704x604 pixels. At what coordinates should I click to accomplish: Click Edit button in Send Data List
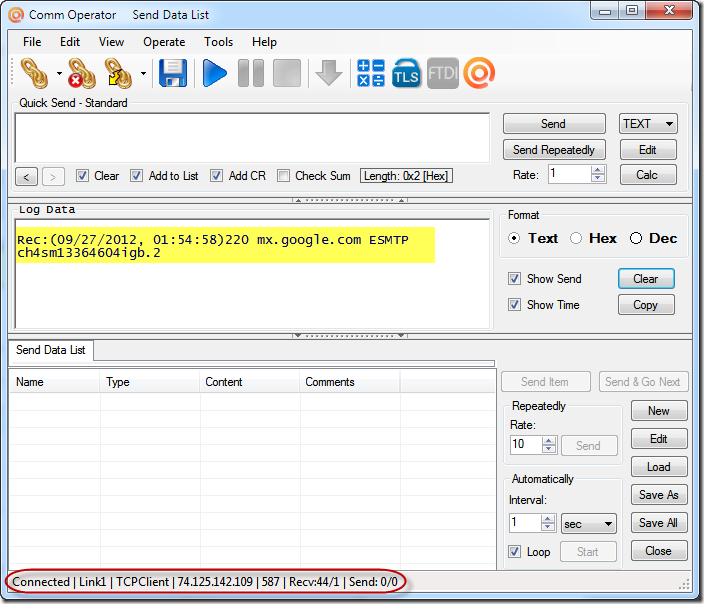659,439
